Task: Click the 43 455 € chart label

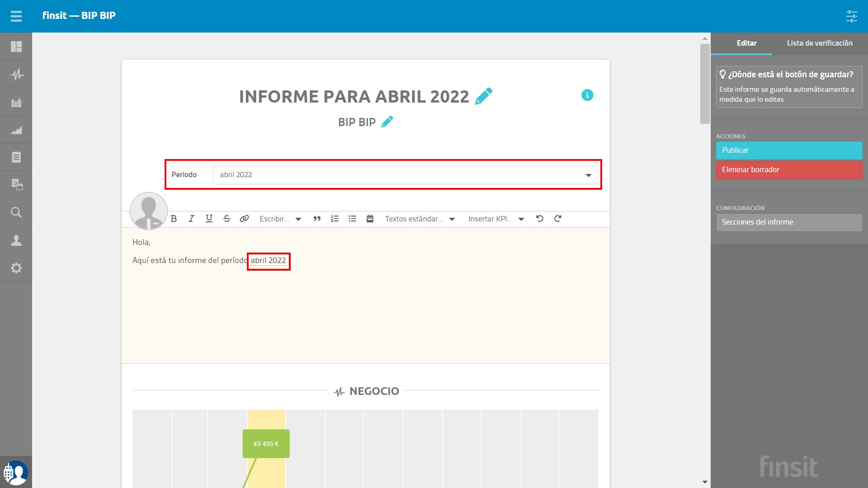Action: click(266, 444)
